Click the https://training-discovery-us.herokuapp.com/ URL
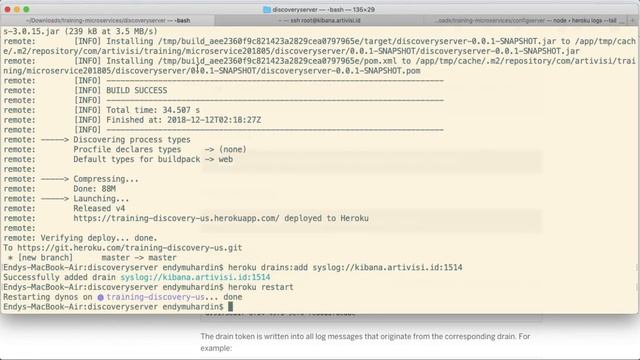640x360 pixels. tap(176, 218)
